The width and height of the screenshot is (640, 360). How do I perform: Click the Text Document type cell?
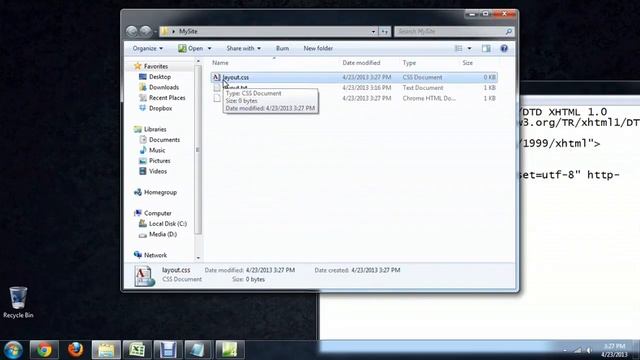click(423, 88)
